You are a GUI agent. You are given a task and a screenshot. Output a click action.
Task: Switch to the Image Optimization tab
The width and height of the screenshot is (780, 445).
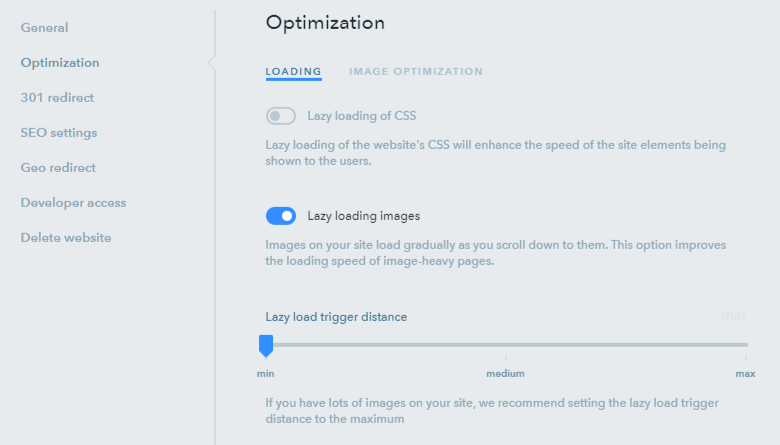pyautogui.click(x=416, y=72)
